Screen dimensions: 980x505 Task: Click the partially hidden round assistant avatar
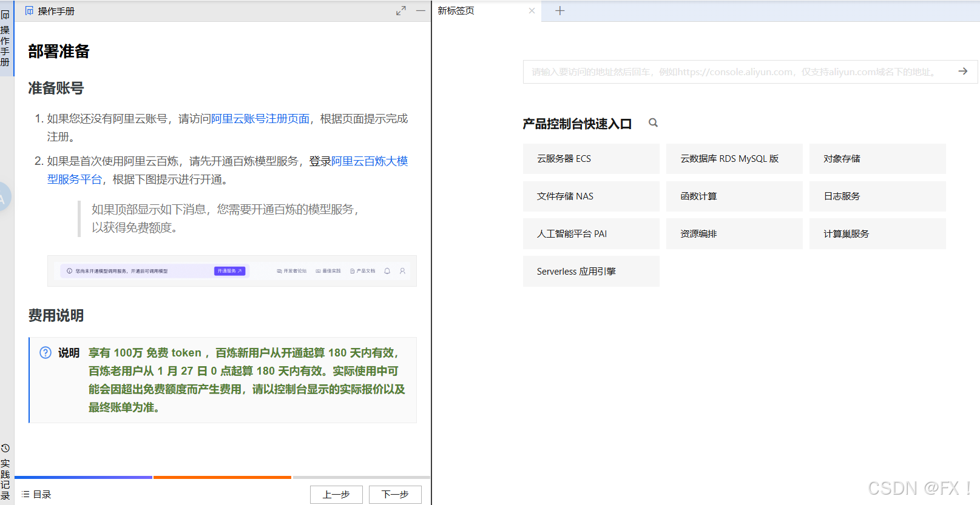pos(4,196)
